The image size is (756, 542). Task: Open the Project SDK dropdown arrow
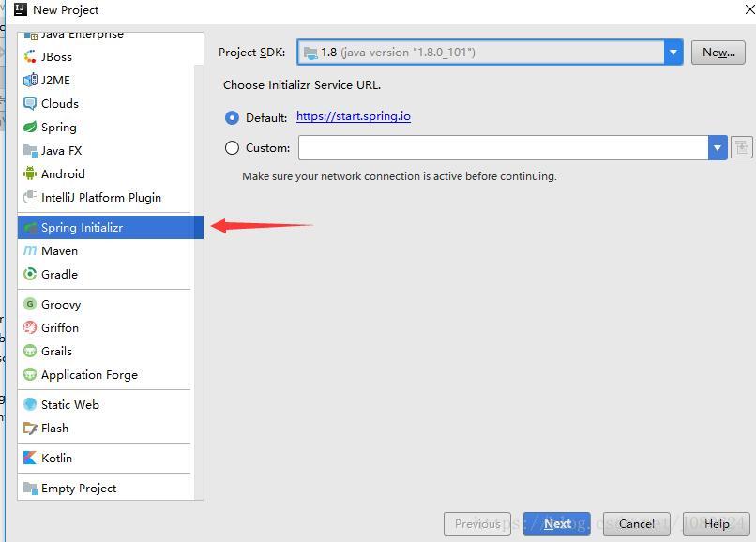coord(673,53)
